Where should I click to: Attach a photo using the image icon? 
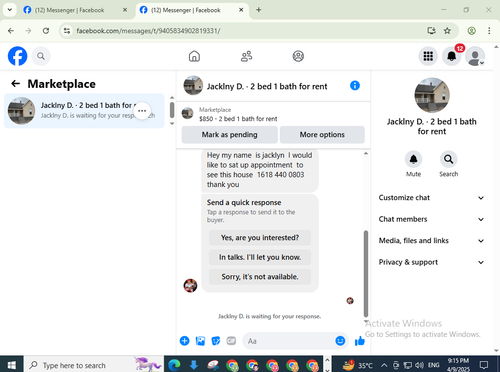pos(200,341)
